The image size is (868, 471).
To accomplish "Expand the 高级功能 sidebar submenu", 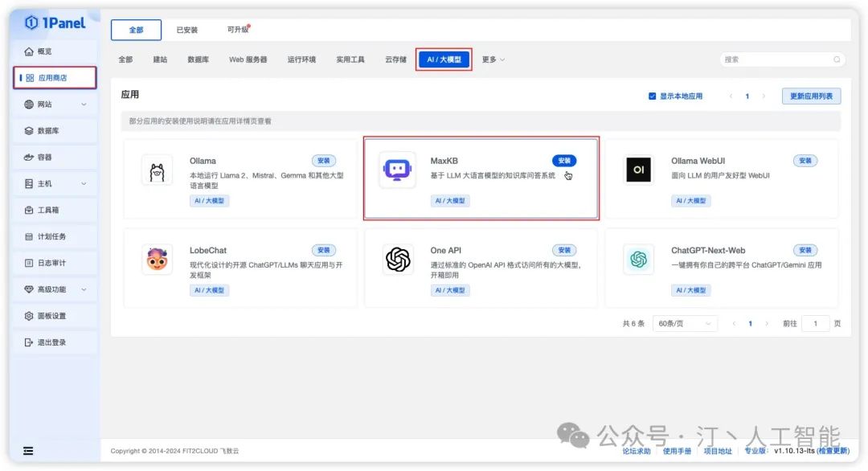I will (84, 289).
